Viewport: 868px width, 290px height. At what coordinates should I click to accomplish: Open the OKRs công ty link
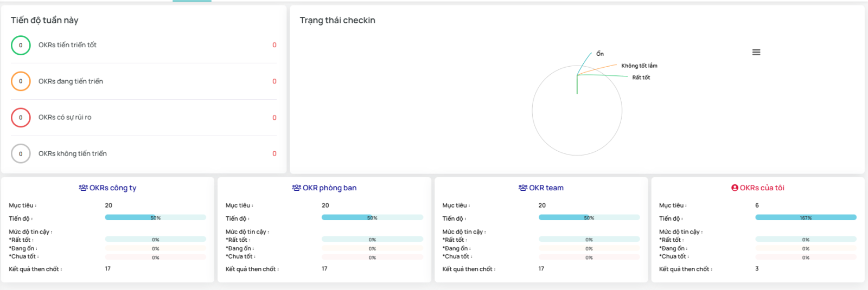coord(113,188)
